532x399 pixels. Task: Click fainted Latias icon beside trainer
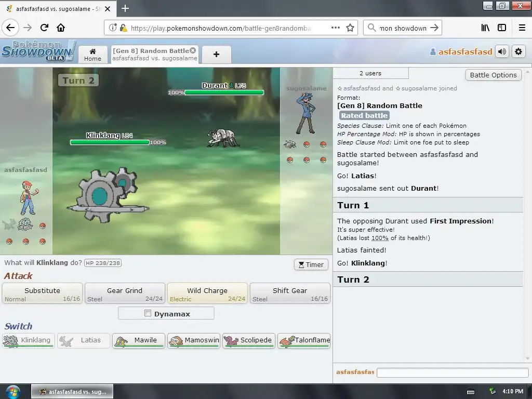tap(9, 224)
